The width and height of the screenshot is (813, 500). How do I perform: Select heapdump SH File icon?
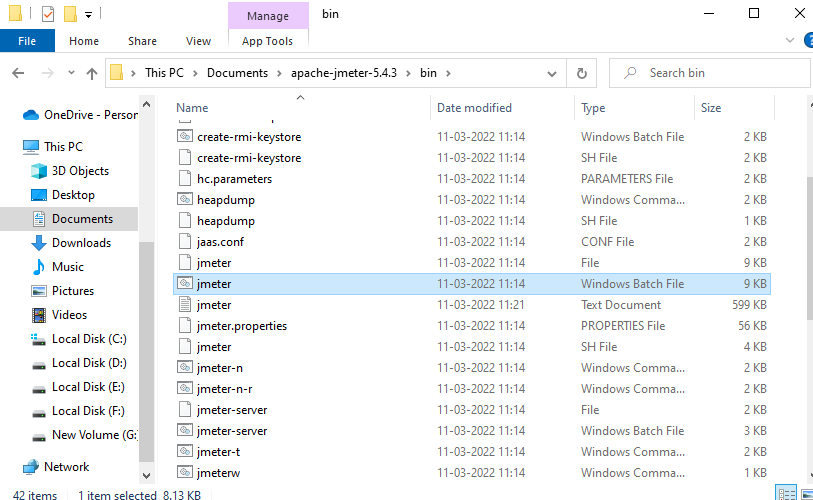[x=185, y=220]
